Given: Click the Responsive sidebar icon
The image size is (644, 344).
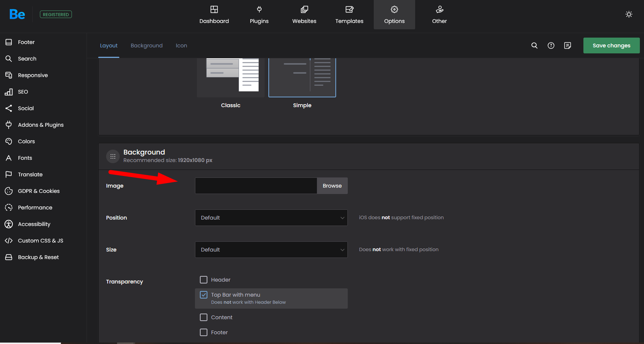Looking at the screenshot, I should (9, 75).
